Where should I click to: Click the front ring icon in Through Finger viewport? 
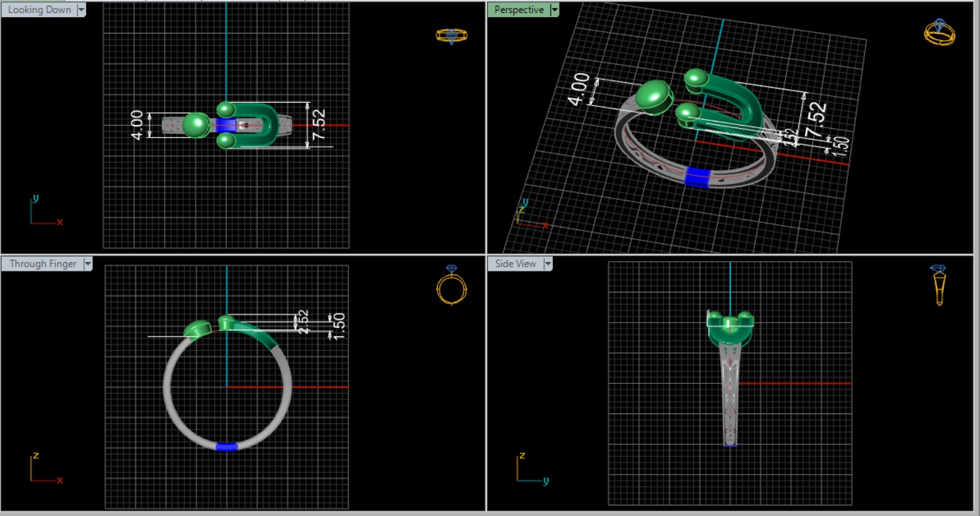(452, 285)
